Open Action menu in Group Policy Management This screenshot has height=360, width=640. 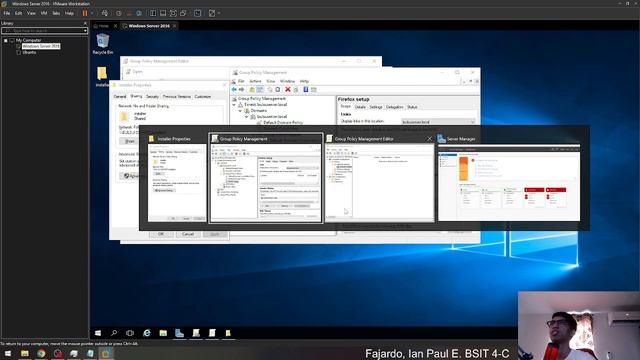point(255,81)
